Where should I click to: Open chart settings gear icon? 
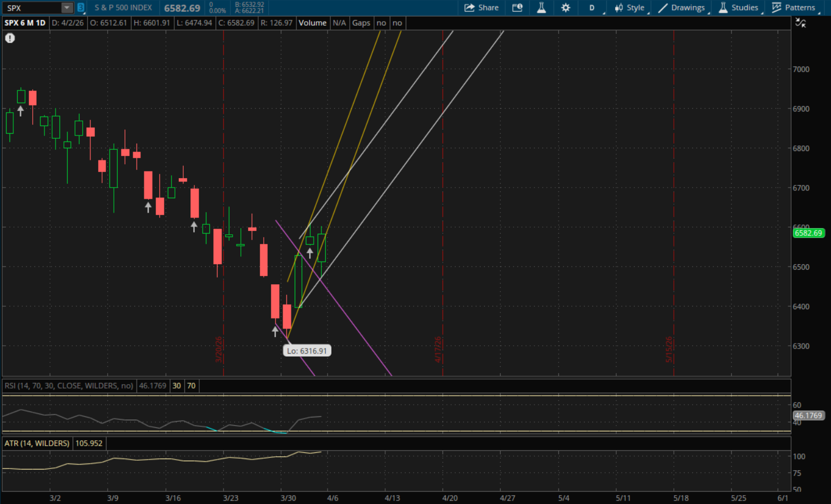point(566,8)
